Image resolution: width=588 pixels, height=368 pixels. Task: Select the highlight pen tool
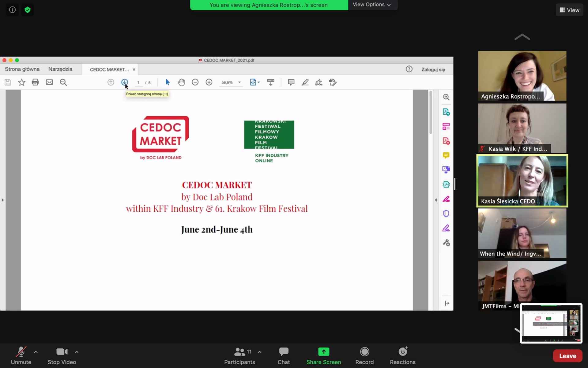point(305,82)
